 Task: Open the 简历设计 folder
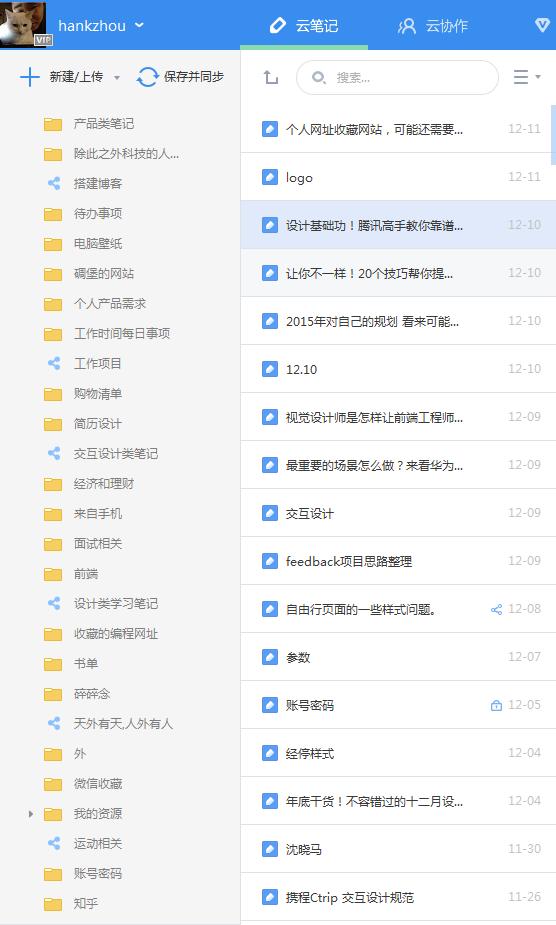pyautogui.click(x=97, y=424)
